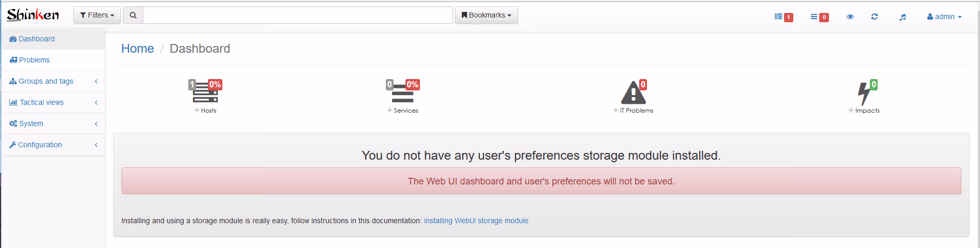Click the Home breadcrumb link

tap(138, 49)
